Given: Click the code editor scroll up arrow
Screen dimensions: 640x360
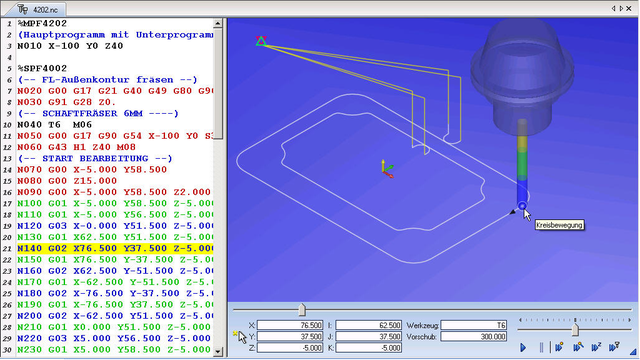Looking at the screenshot, I should [x=218, y=24].
